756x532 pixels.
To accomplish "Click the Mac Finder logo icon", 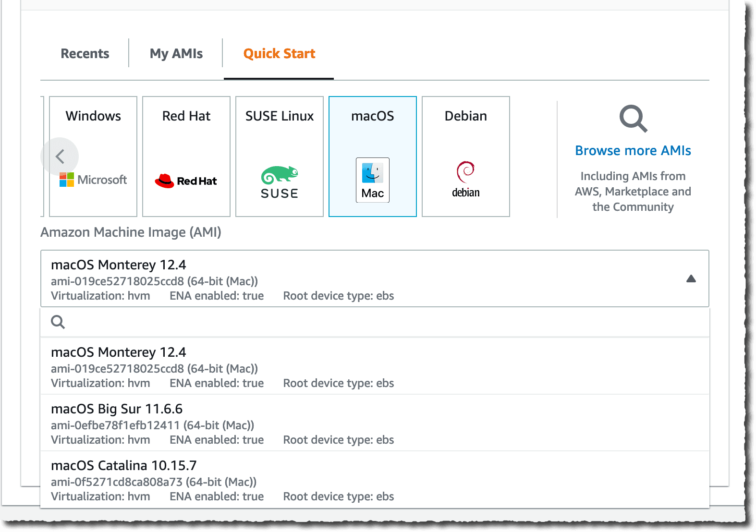I will coord(373,180).
